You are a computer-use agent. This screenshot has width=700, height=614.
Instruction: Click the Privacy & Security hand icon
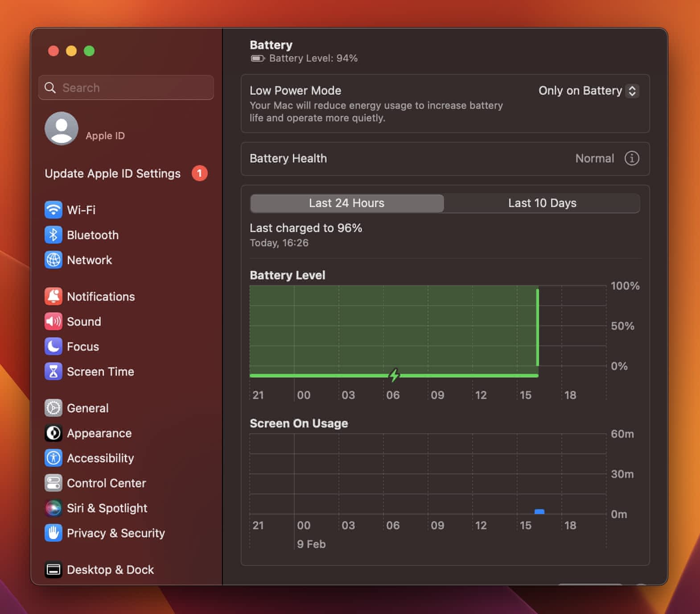click(54, 533)
